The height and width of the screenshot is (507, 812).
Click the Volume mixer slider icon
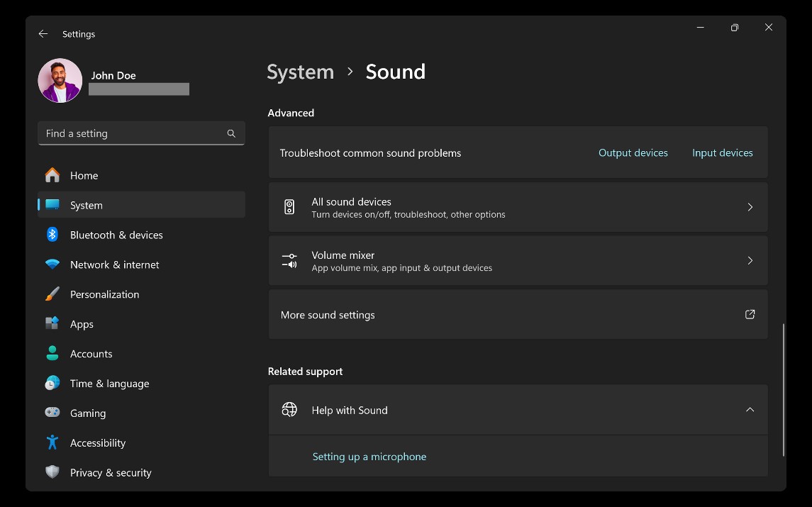pyautogui.click(x=289, y=260)
